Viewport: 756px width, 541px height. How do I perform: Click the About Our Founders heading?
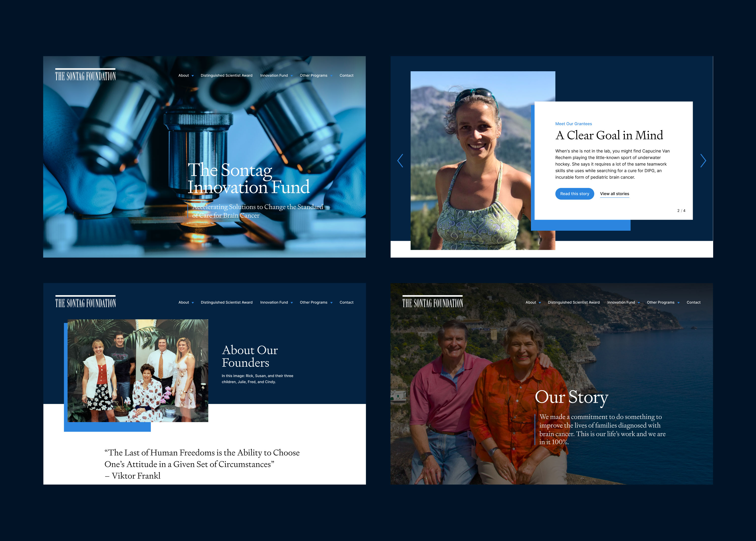[x=250, y=356]
